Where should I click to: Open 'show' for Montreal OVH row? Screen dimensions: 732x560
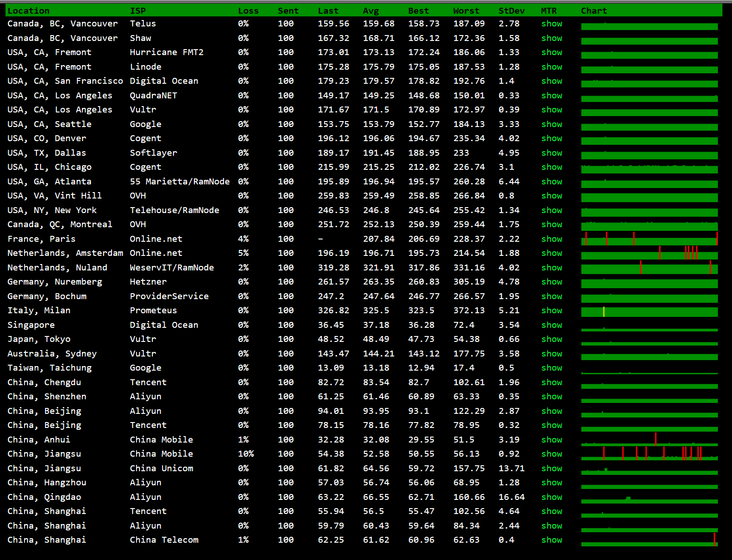(552, 224)
